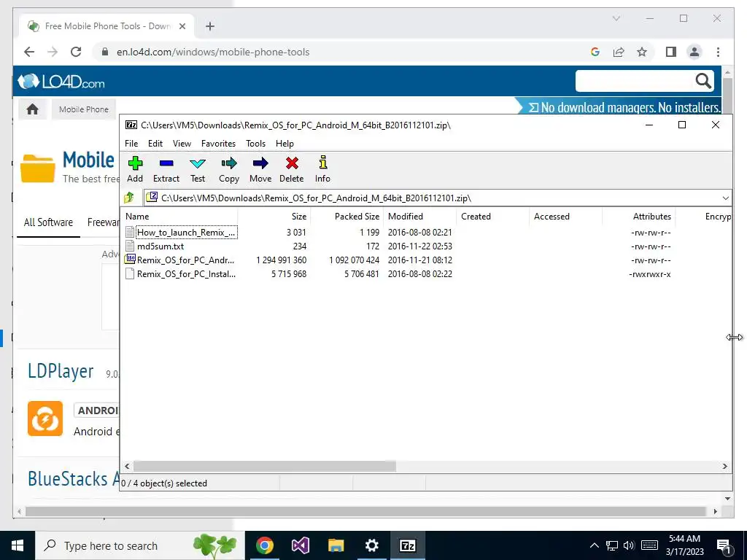Viewport: 747px width, 560px height.
Task: Click the 7-Zip horizontal scrollbar thumb
Action: [264, 466]
